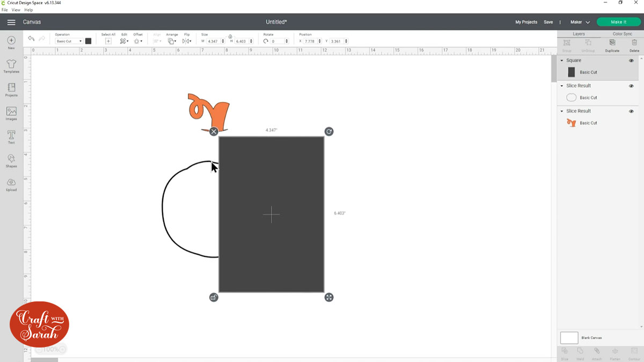This screenshot has width=644, height=362.
Task: Click the operation color swatch
Action: (x=88, y=41)
